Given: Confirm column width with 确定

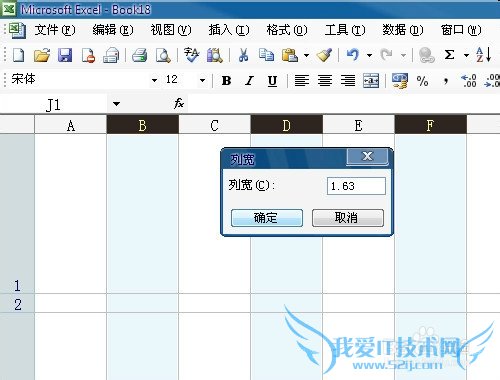Looking at the screenshot, I should (267, 218).
